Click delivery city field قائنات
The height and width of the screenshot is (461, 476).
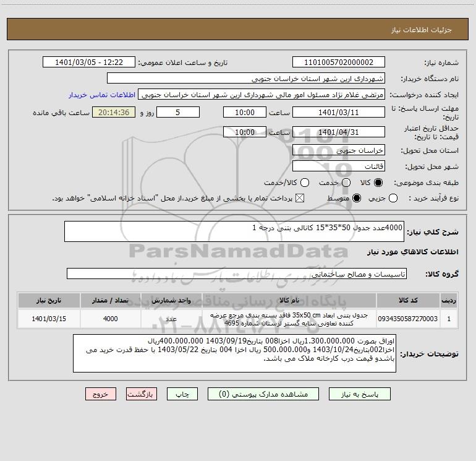(x=339, y=166)
